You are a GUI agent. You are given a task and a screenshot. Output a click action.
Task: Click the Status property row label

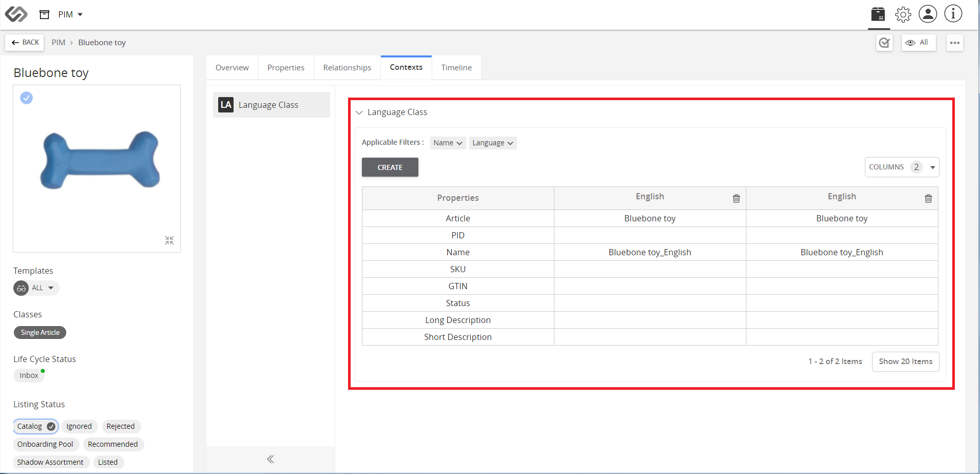coord(458,303)
